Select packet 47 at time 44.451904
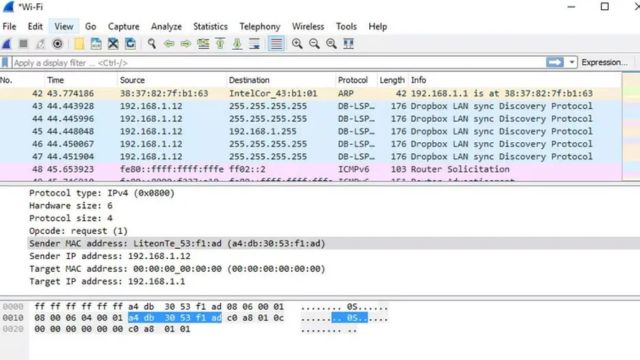The height and width of the screenshot is (360, 640). pyautogui.click(x=311, y=157)
